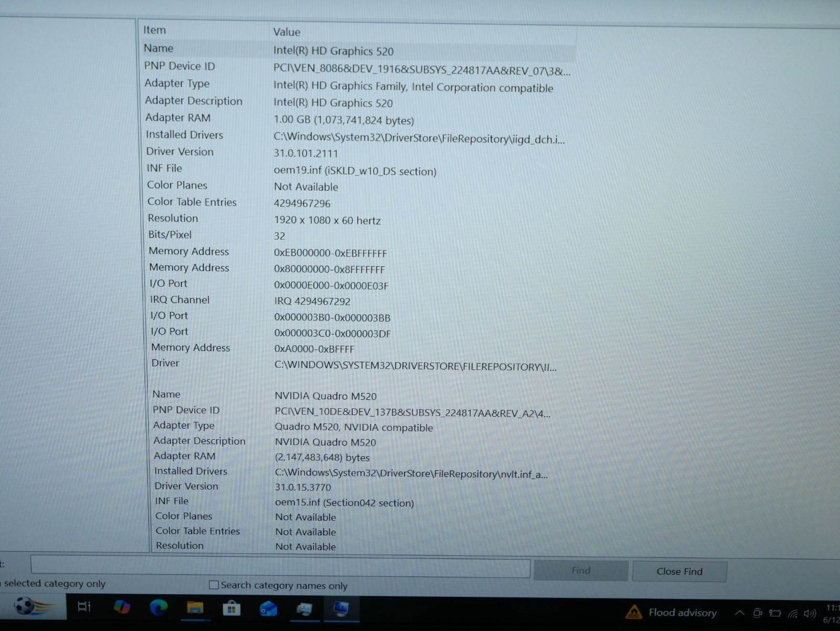Select I/O Port 0x000003B0-0x000003BB
The height and width of the screenshot is (631, 840).
[x=332, y=317]
